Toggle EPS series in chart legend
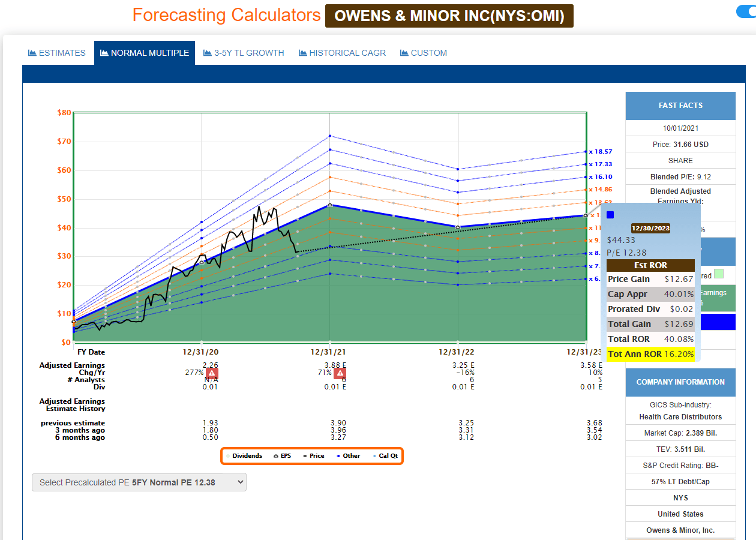756x540 pixels. [282, 456]
